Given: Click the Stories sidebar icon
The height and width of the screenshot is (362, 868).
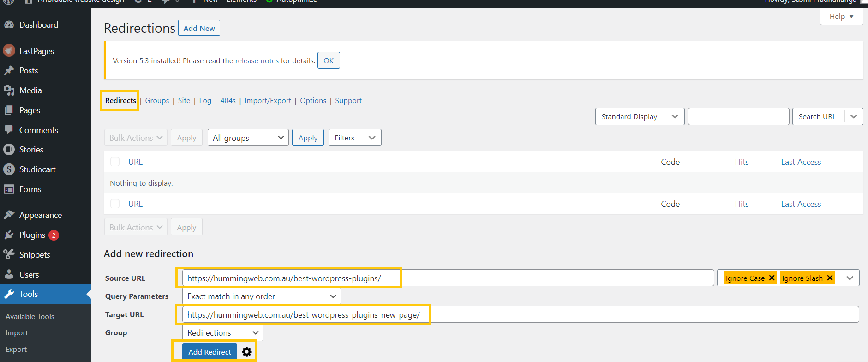Looking at the screenshot, I should coord(9,150).
